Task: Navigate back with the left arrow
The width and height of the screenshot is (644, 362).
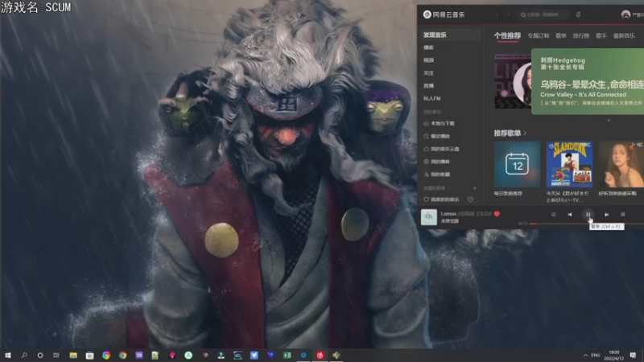Action: [x=497, y=14]
